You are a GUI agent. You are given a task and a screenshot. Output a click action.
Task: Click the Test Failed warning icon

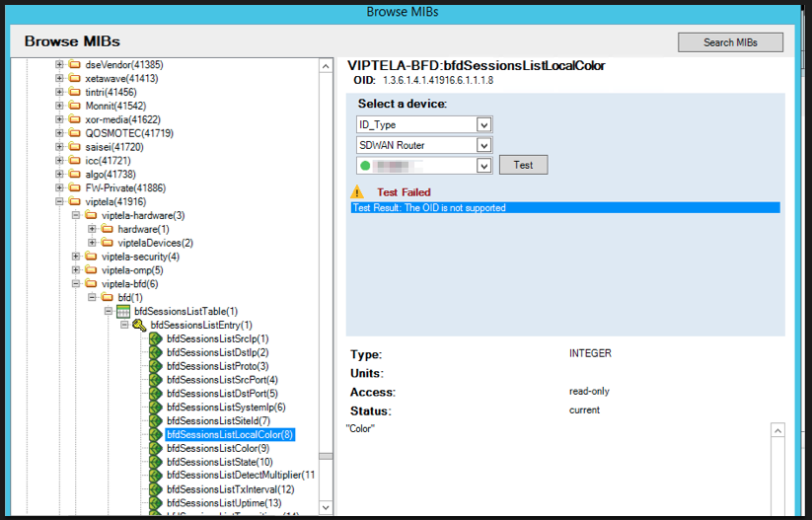point(357,192)
